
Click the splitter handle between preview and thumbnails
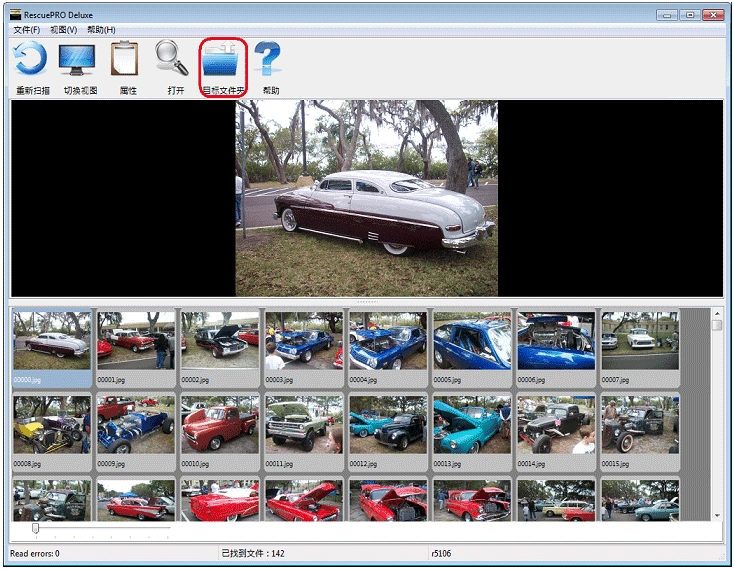point(367,301)
